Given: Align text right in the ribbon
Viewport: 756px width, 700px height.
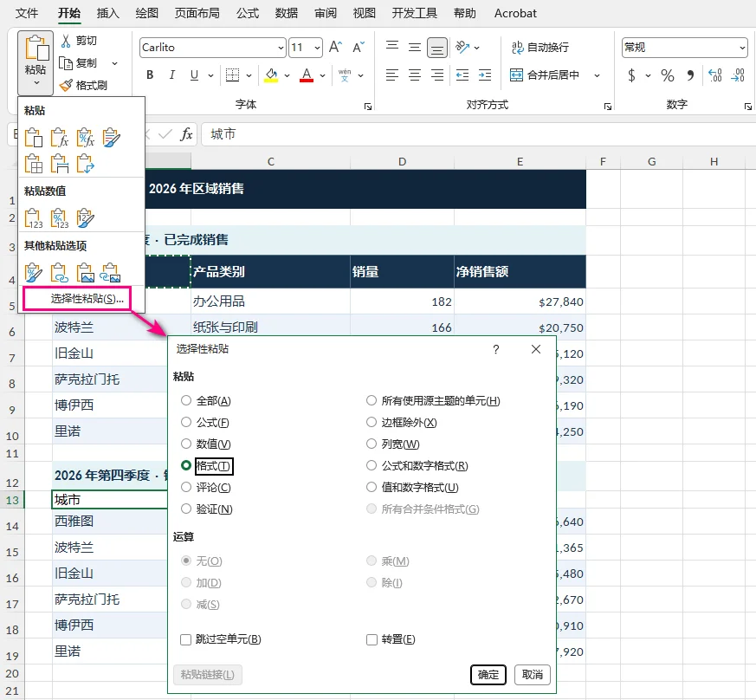Looking at the screenshot, I should coord(437,75).
